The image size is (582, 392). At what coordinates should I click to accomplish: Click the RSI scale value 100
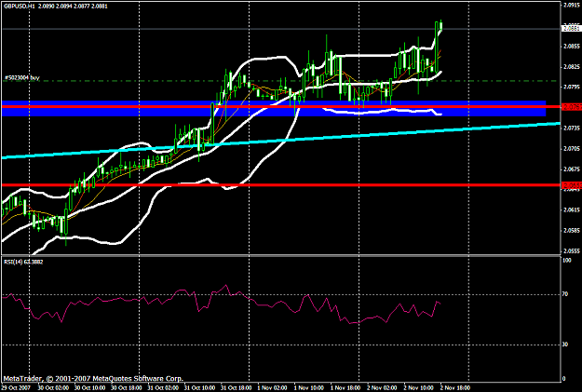pos(567,261)
